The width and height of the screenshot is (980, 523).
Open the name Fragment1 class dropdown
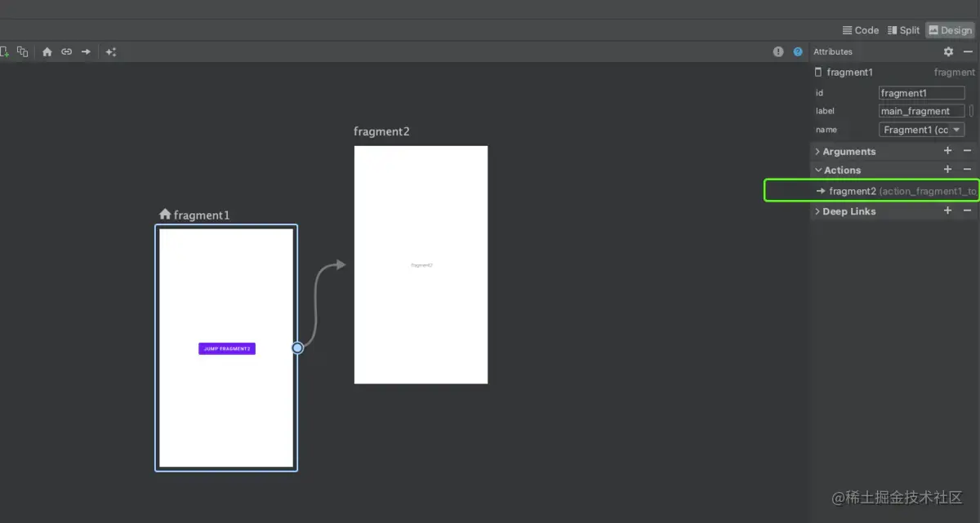tap(922, 130)
